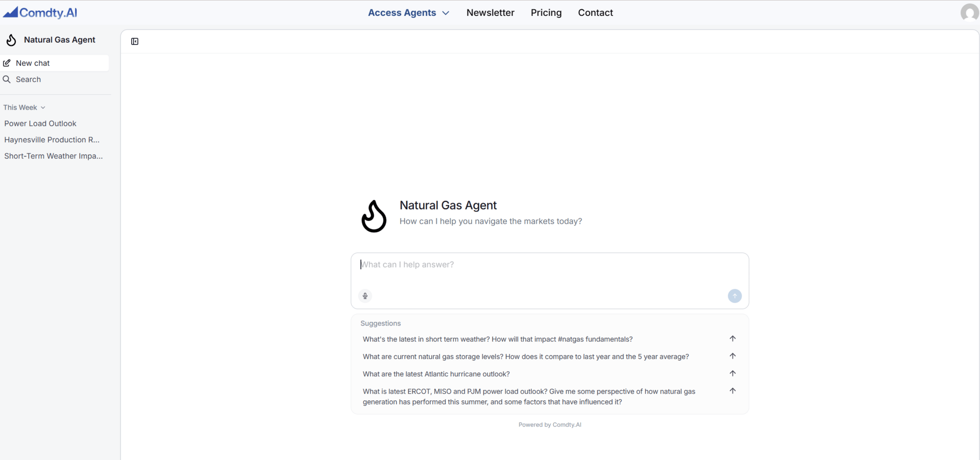980x460 pixels.
Task: Click the Comdty.AI logo
Action: (40, 12)
